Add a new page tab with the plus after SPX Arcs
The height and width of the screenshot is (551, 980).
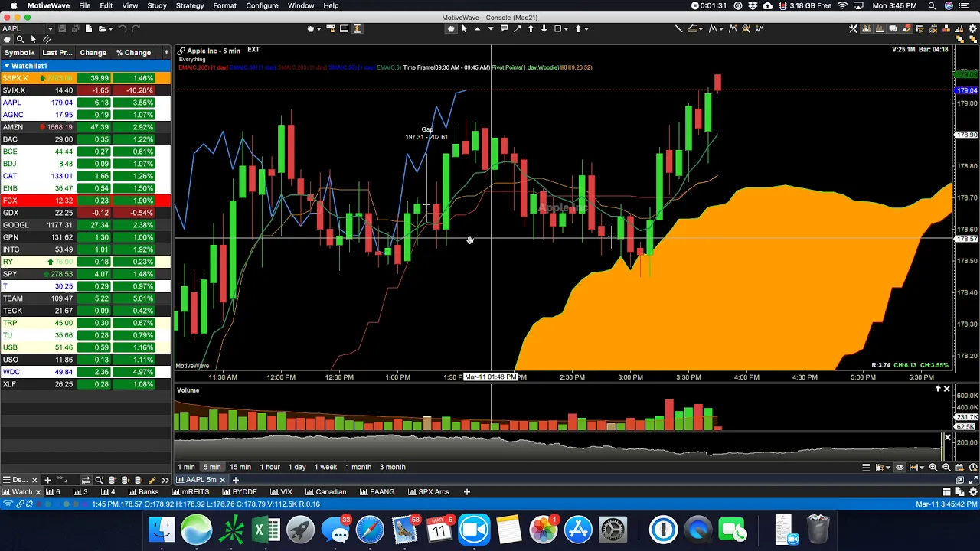coord(466,492)
